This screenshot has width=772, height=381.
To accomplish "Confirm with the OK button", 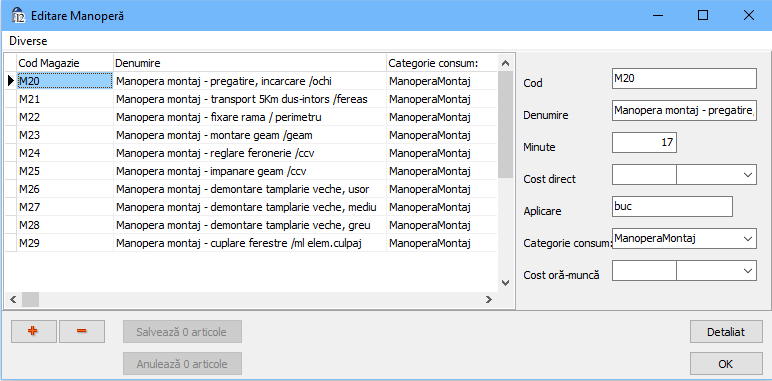I will [726, 364].
